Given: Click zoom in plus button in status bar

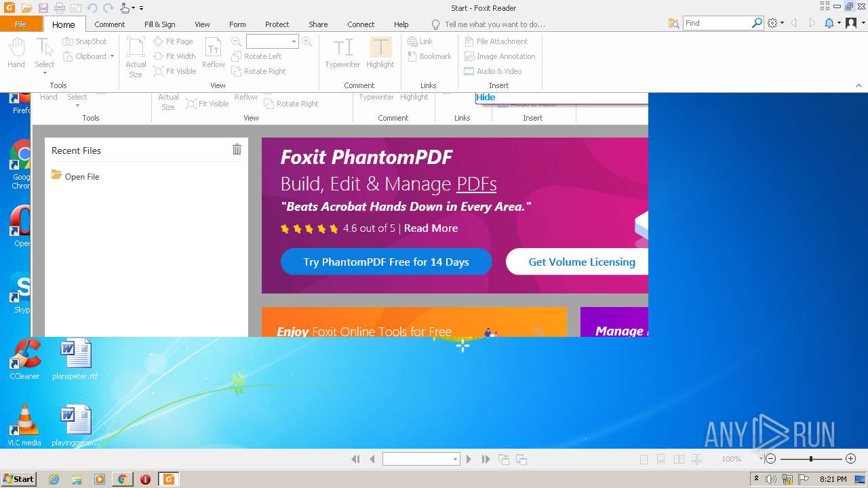Looking at the screenshot, I should pos(850,459).
